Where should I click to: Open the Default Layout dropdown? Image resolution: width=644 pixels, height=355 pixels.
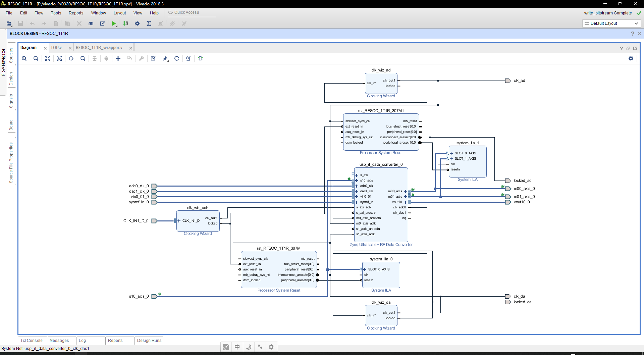tap(636, 23)
